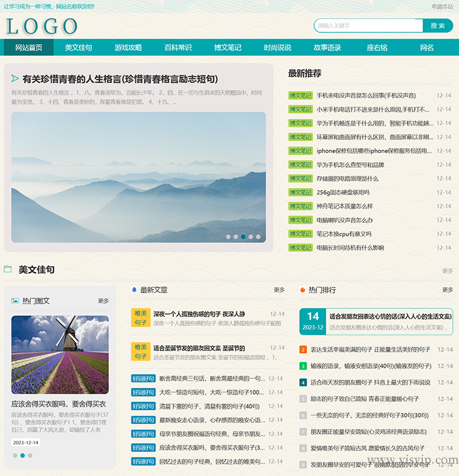Click rank badge 2 in hot ranking

click(x=303, y=349)
